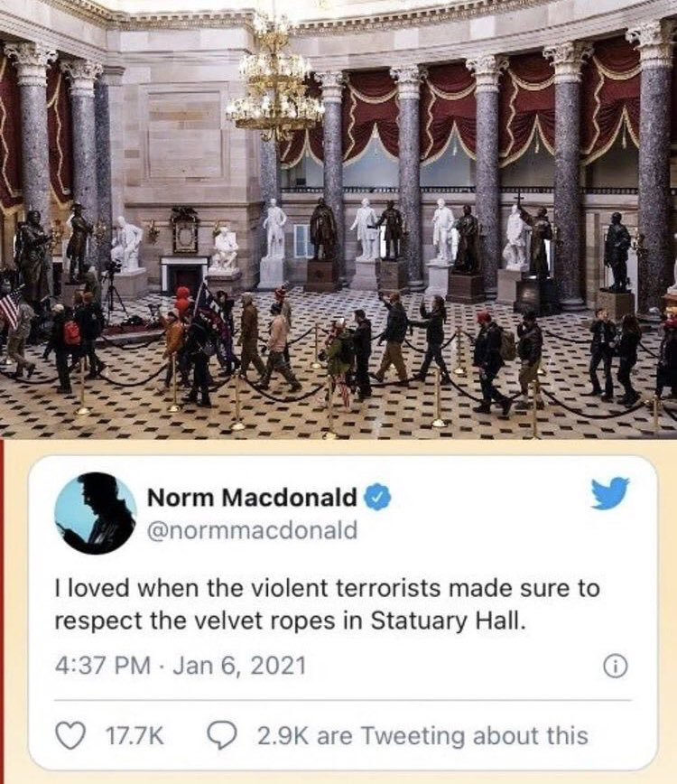Open the Norm Macdonald display name

252,498
